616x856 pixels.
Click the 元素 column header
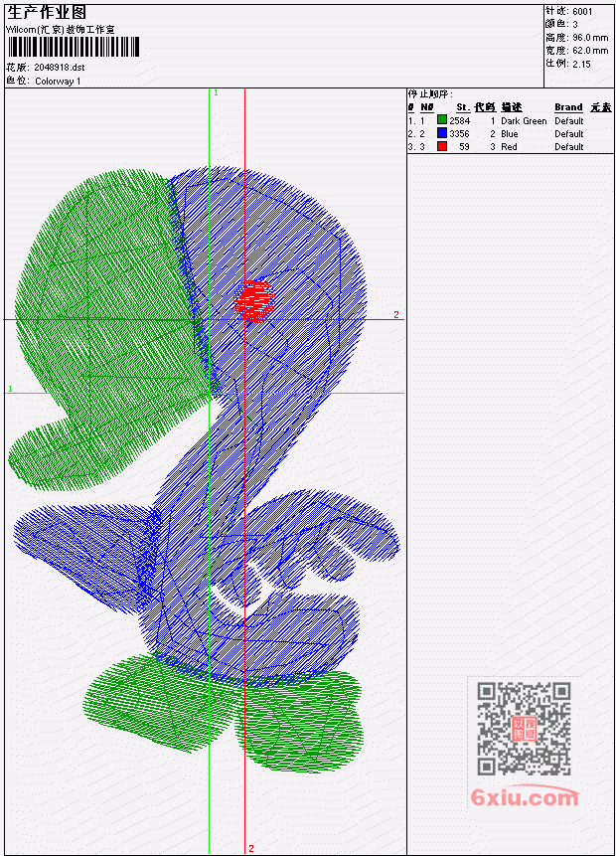[601, 107]
